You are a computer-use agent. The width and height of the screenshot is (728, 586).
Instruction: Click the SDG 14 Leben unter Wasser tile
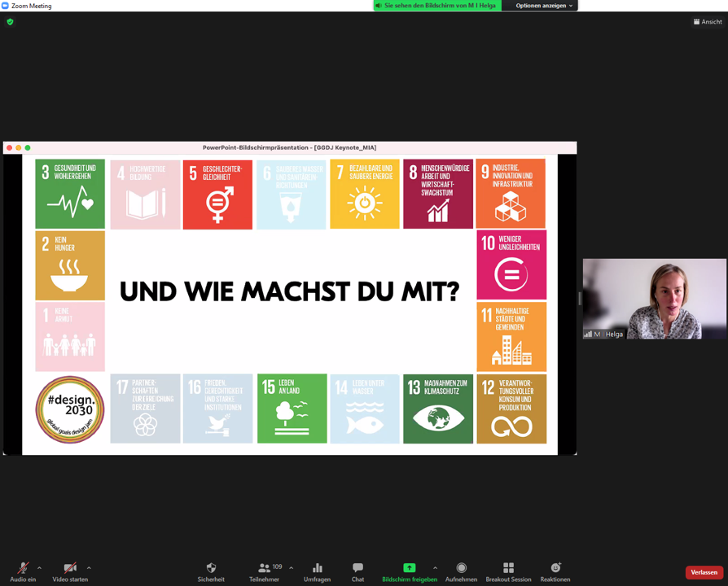tap(365, 409)
